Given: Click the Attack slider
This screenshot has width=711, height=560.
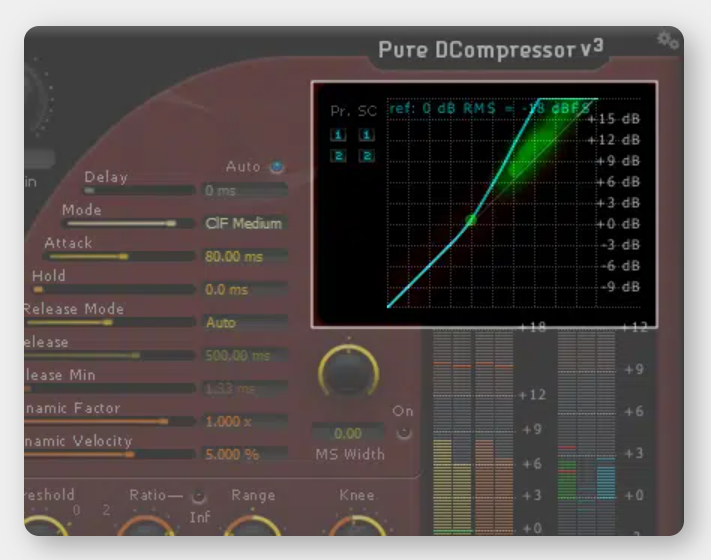Looking at the screenshot, I should point(119,257).
